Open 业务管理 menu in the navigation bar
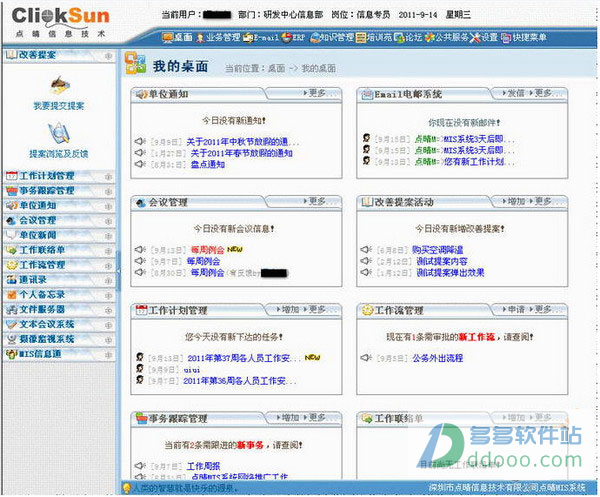This screenshot has width=600, height=497. tap(218, 37)
